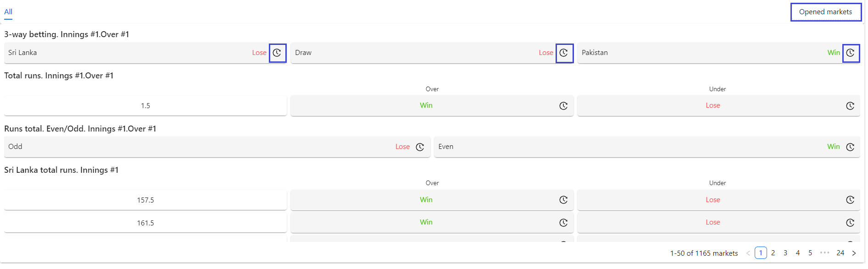Click history clock icon beside Pakistan Win
868x269 pixels.
point(851,53)
